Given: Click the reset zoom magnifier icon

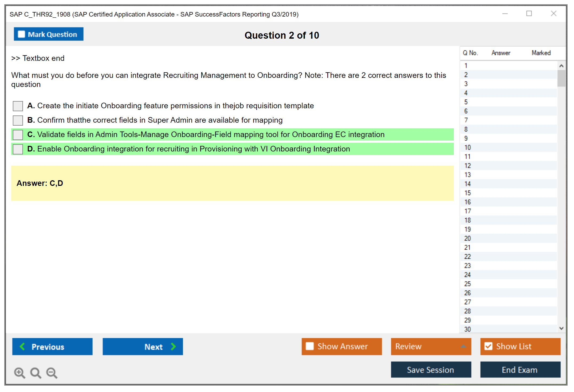Looking at the screenshot, I should click(x=36, y=373).
